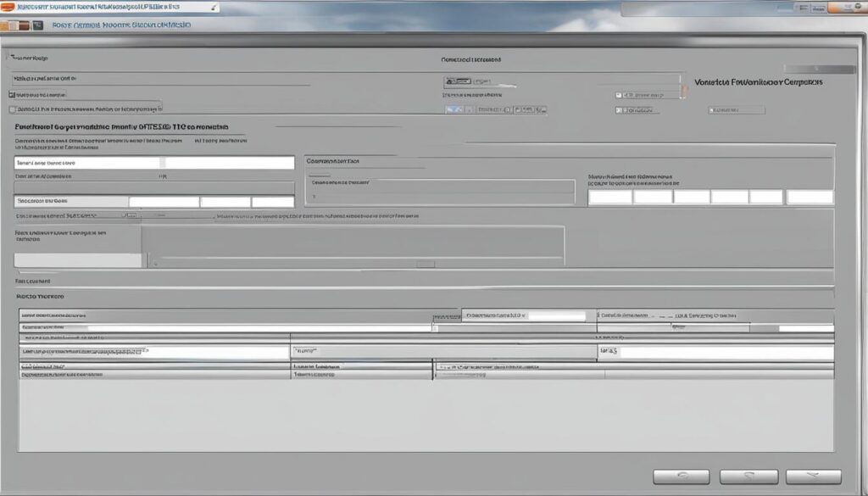Click the middle button in dialog footer

[x=748, y=477]
